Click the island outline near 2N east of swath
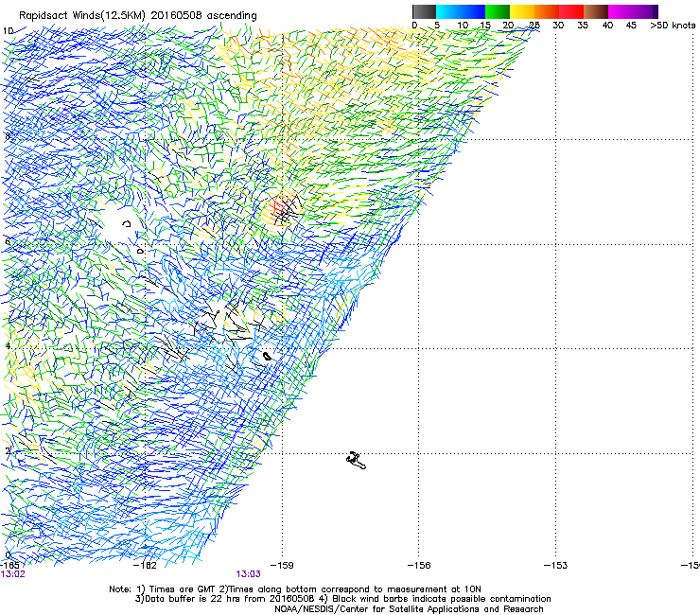The image size is (700, 615). [x=356, y=461]
